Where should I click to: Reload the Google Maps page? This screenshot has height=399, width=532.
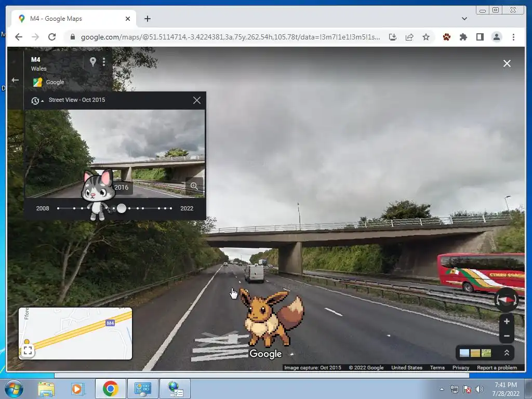coord(52,37)
